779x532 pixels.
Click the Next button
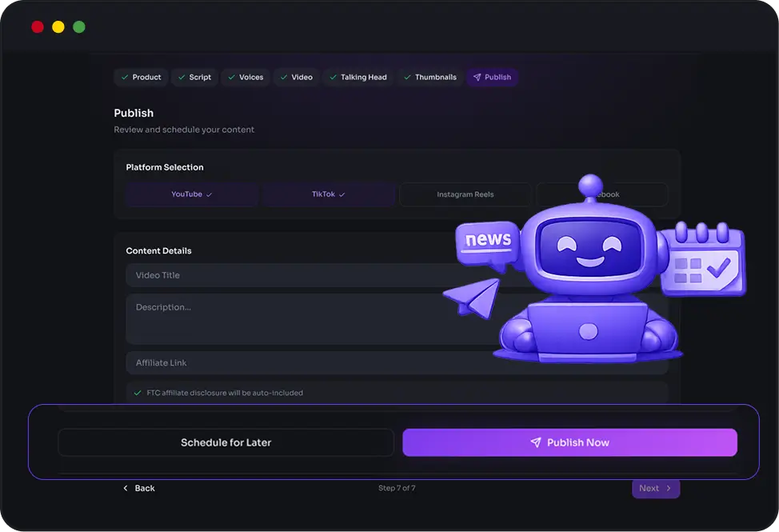pyautogui.click(x=656, y=488)
